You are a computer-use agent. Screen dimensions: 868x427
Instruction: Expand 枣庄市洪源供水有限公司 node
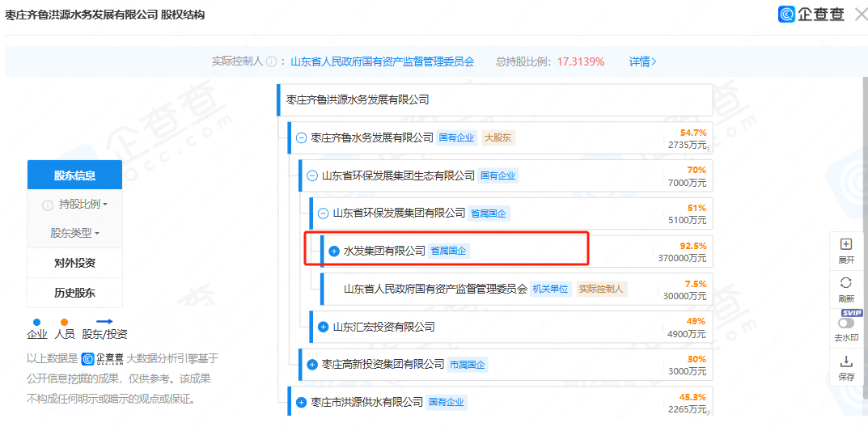(x=301, y=402)
